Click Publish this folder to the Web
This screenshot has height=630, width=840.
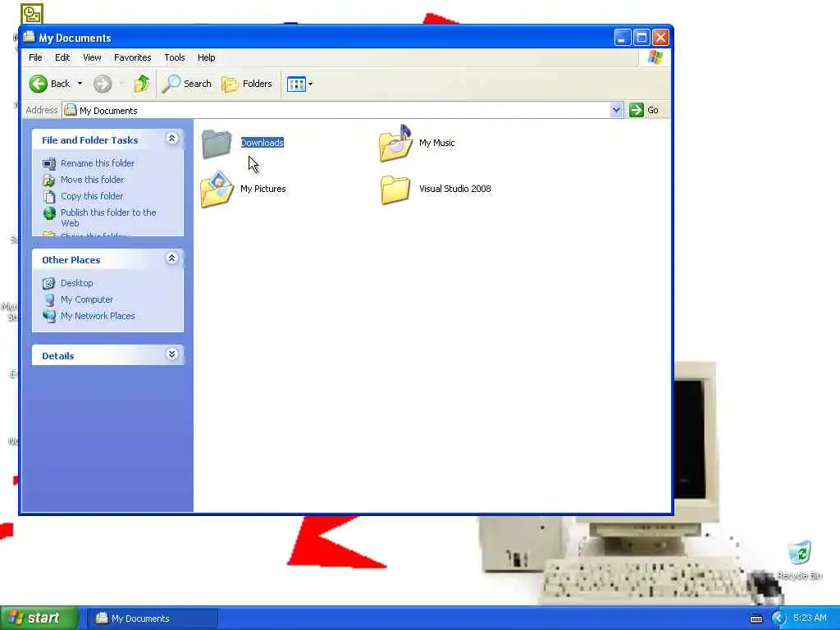coord(108,217)
